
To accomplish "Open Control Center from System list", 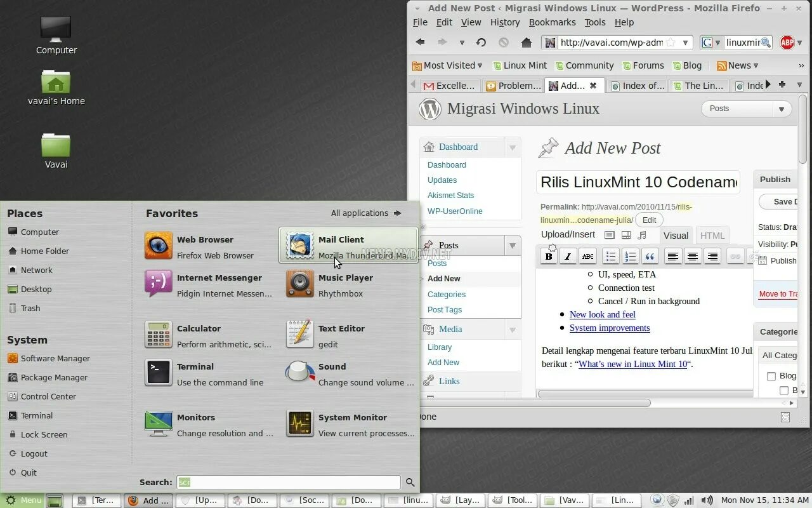I will 41,397.
